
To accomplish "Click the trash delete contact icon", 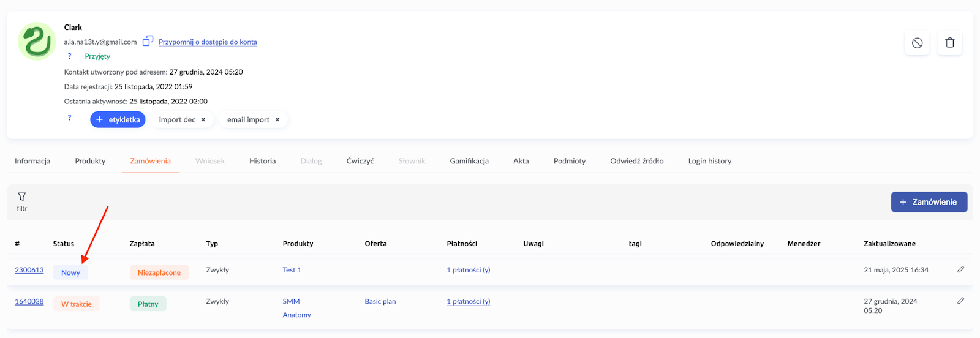I will click(950, 43).
